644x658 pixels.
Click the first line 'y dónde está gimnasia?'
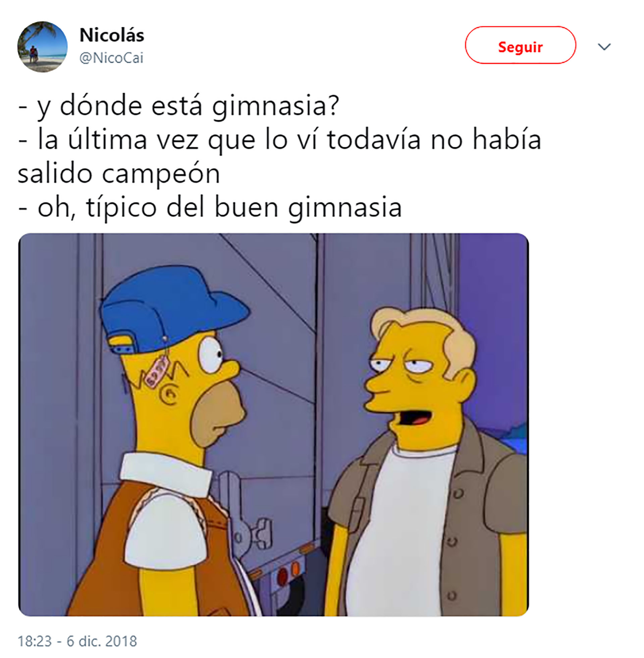[178, 106]
